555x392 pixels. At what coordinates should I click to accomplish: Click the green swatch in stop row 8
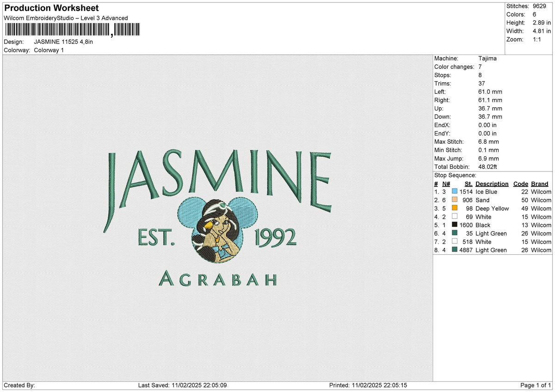(x=455, y=250)
